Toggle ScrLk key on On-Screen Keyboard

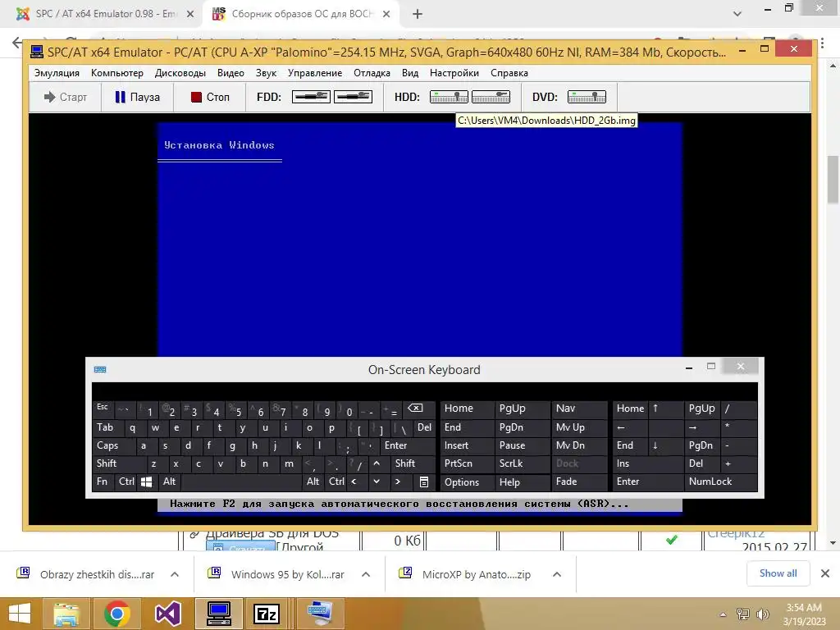point(521,463)
